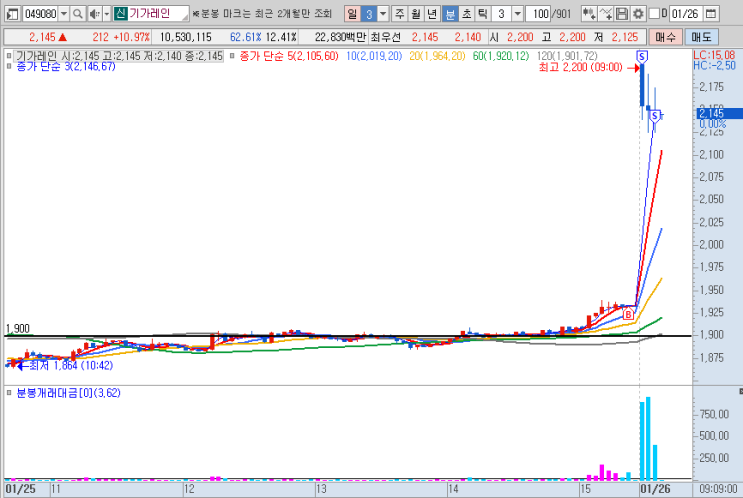Click the 매수 buy button
743x498 pixels.
pyautogui.click(x=665, y=37)
